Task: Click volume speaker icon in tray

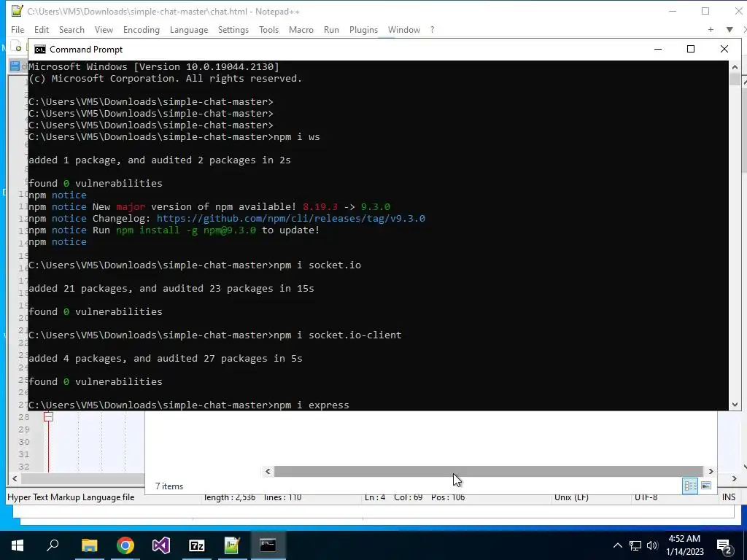Action: tap(652, 545)
